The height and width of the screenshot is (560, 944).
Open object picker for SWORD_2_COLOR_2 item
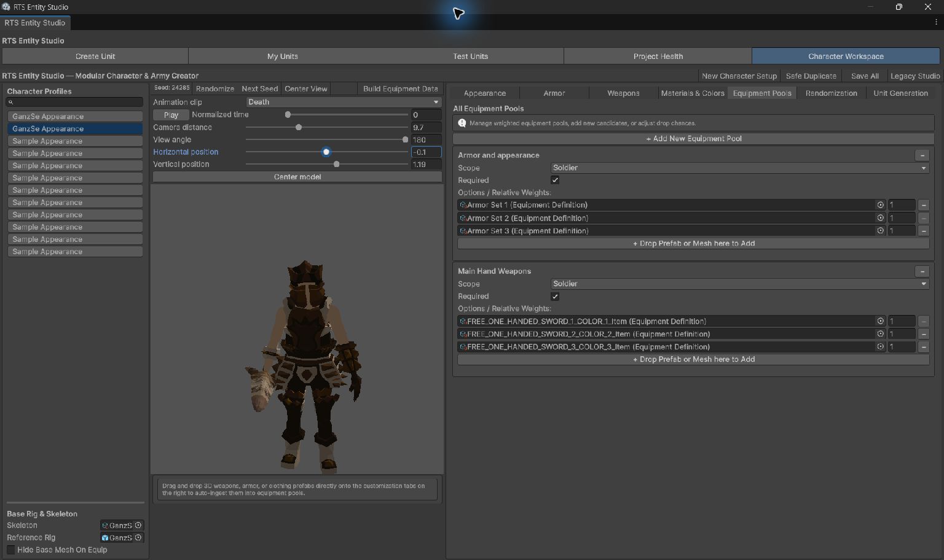pyautogui.click(x=880, y=334)
